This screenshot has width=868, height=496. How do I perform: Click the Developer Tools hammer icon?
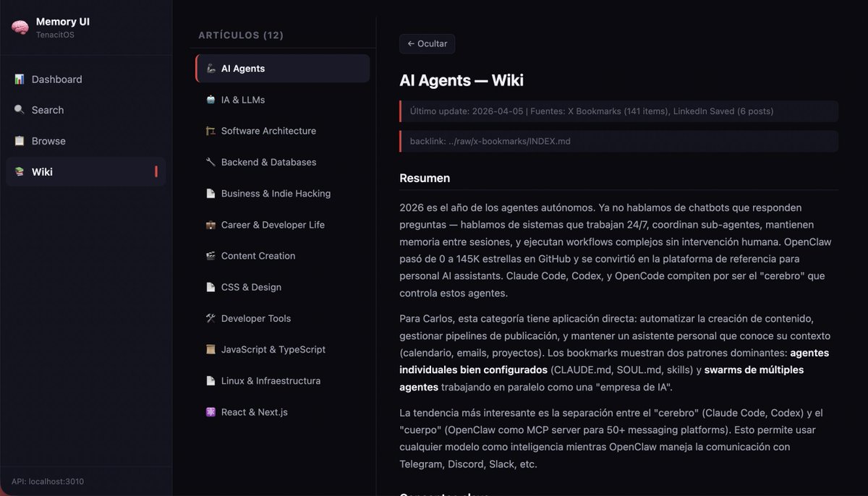(x=210, y=318)
